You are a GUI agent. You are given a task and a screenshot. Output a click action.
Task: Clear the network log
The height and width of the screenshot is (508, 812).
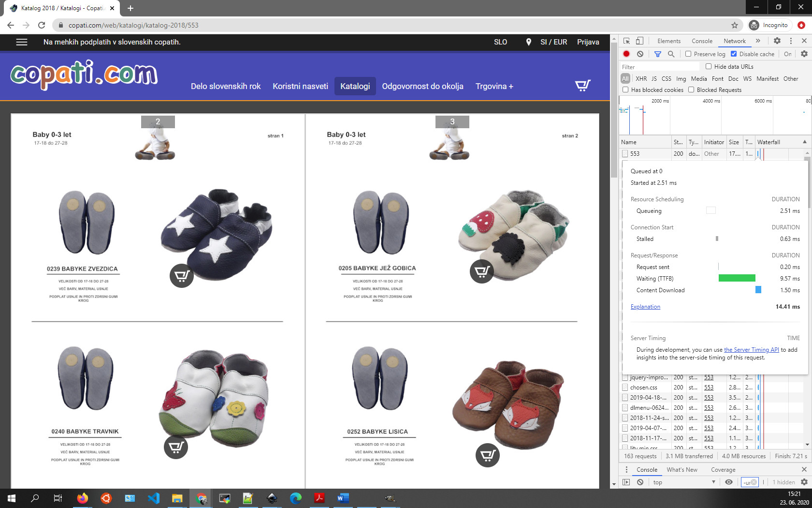[640, 54]
